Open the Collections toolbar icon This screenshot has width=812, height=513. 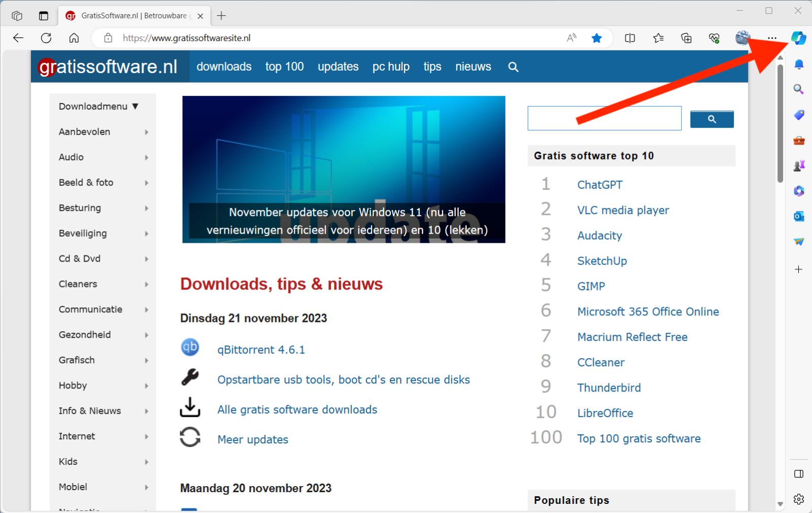coord(686,38)
